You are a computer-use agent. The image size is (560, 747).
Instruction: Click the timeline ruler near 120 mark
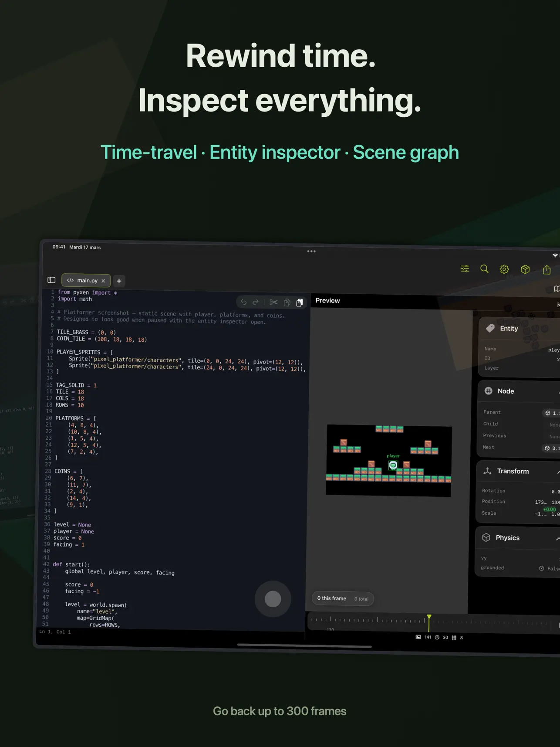tap(331, 620)
